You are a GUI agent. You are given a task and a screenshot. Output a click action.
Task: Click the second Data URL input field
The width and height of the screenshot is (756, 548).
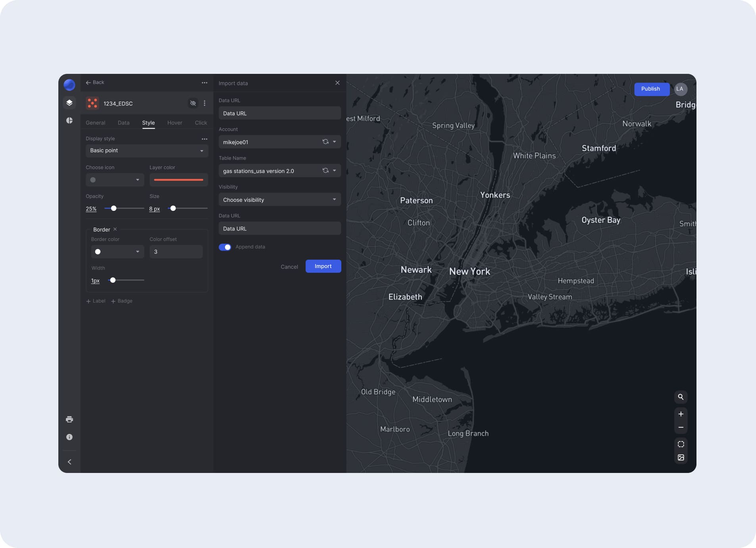(280, 228)
